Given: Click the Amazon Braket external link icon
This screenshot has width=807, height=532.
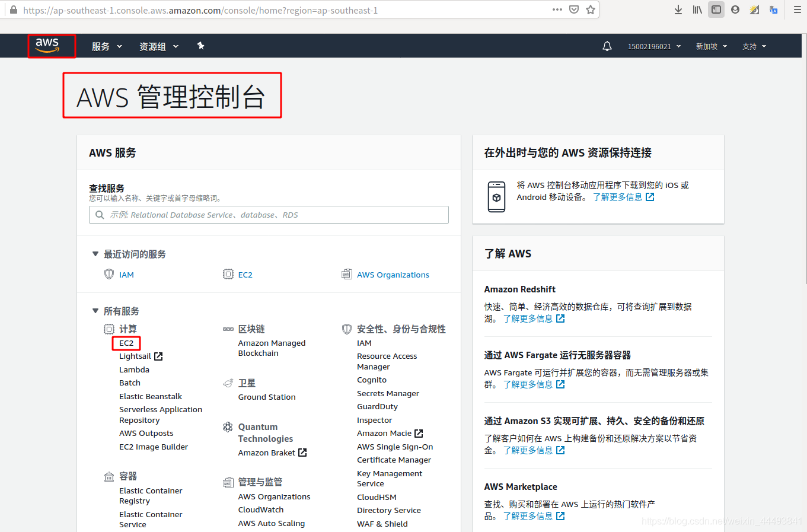Looking at the screenshot, I should point(302,453).
